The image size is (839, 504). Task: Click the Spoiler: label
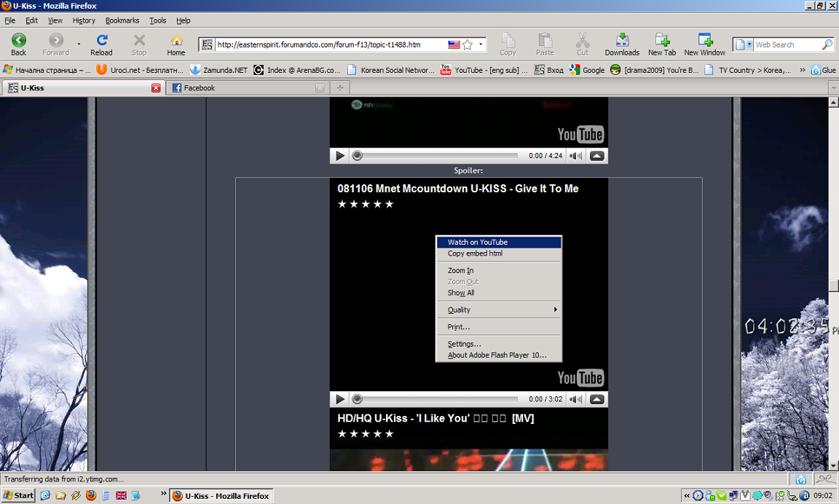point(468,170)
